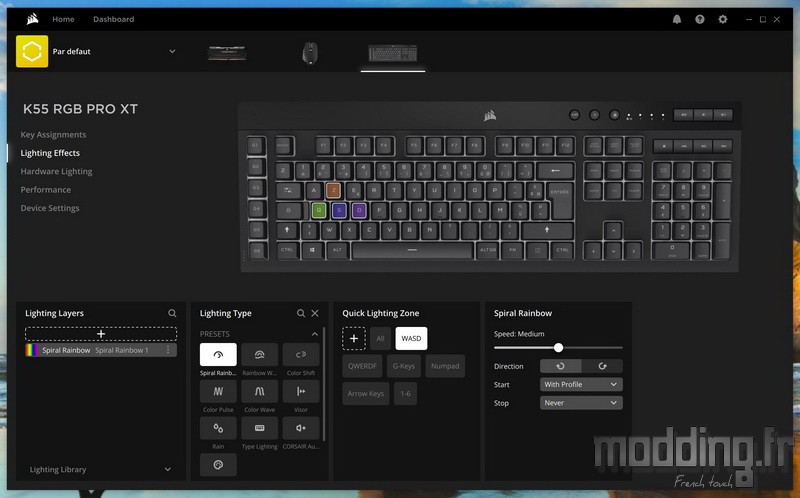
Task: Open the notifications bell
Action: click(x=677, y=19)
